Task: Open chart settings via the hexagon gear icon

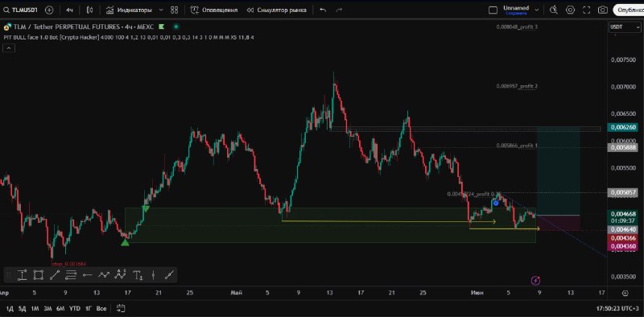Action: [x=570, y=10]
